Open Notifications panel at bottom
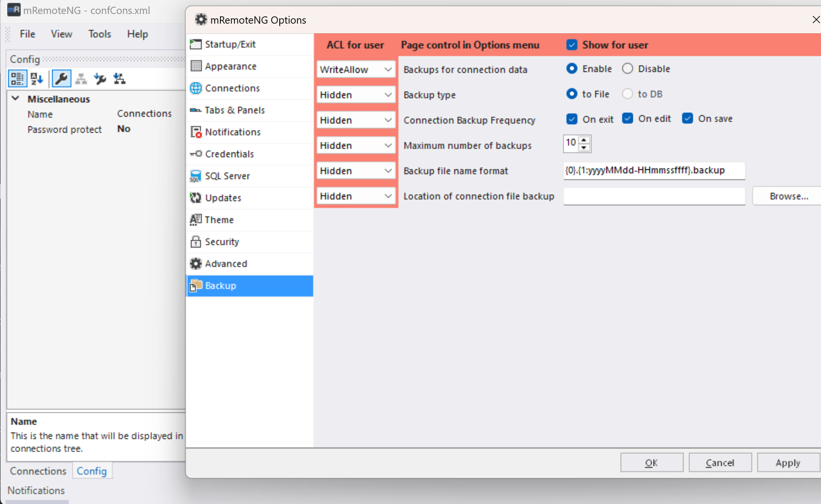Image resolution: width=821 pixels, height=504 pixels. (36, 490)
